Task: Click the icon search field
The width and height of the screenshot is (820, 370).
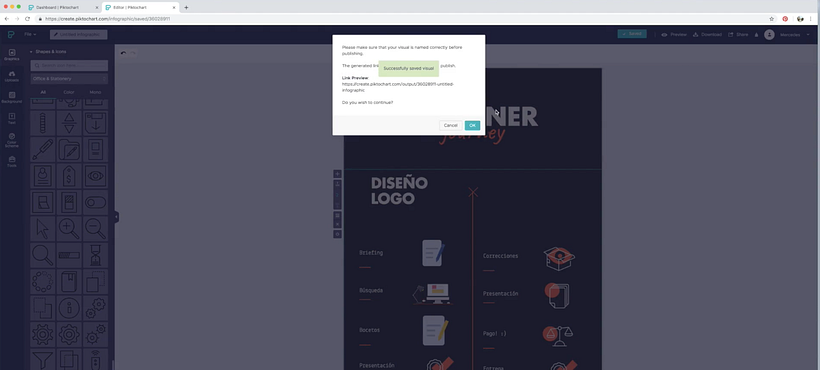Action: coord(69,65)
